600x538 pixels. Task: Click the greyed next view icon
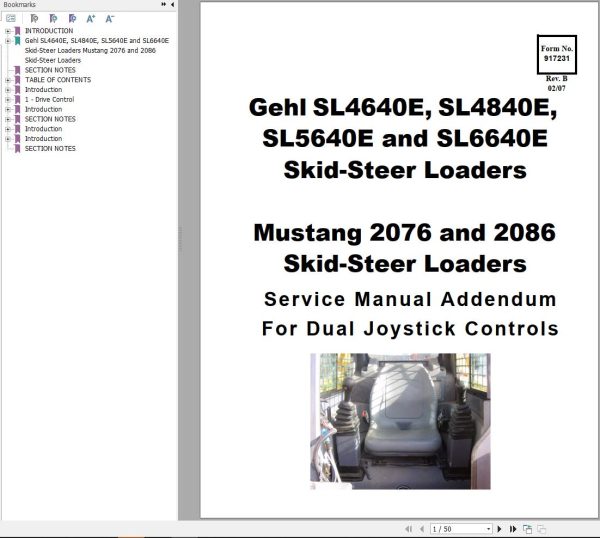(x=541, y=529)
